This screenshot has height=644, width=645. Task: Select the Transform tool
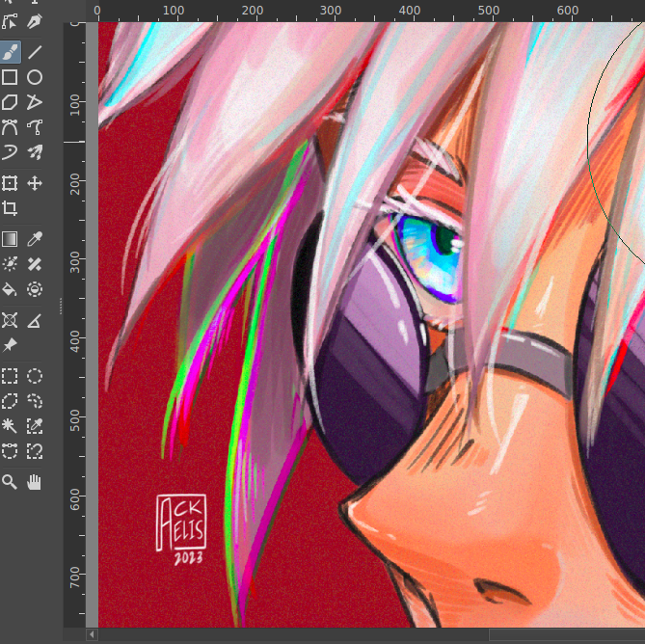[10, 183]
